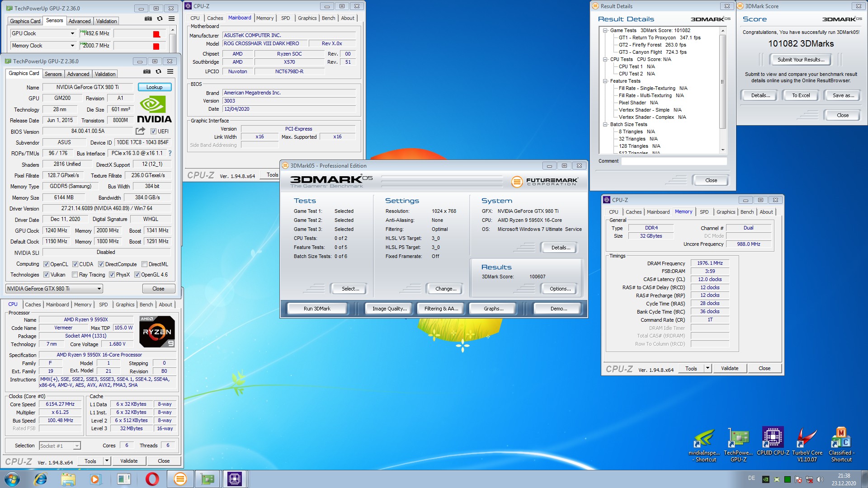Viewport: 868px width, 488px height.
Task: Open the NVIDIA GeForce GTX 980 Ti selector
Action: 54,289
